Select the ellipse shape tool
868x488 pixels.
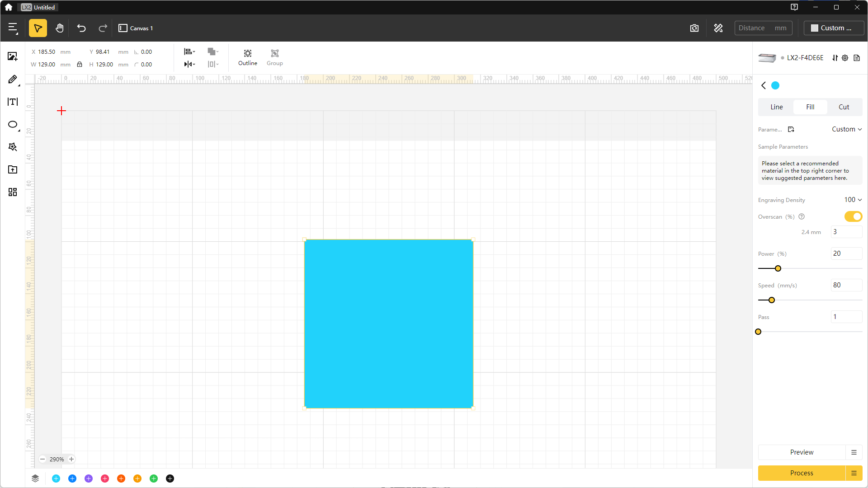point(13,124)
